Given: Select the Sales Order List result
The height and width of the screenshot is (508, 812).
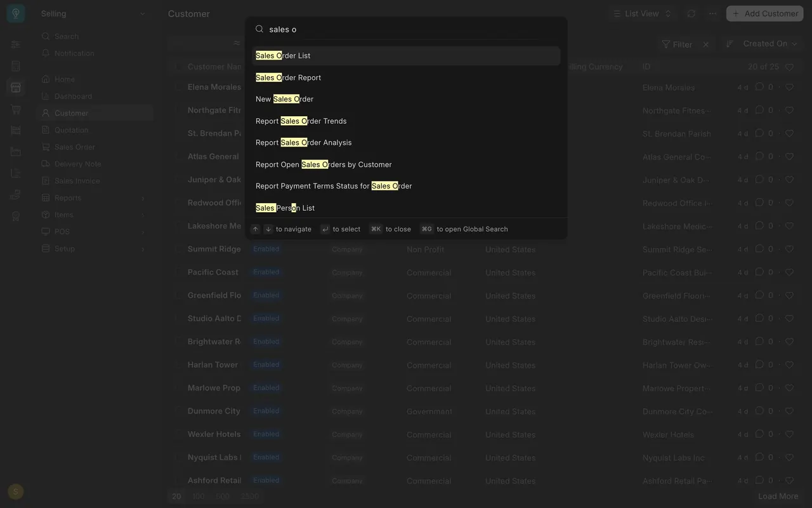Looking at the screenshot, I should [x=406, y=56].
